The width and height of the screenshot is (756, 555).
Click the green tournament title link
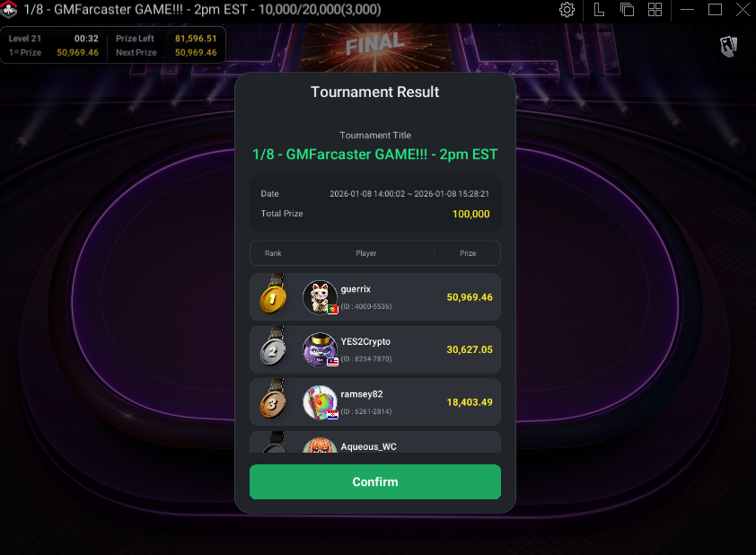tap(375, 154)
